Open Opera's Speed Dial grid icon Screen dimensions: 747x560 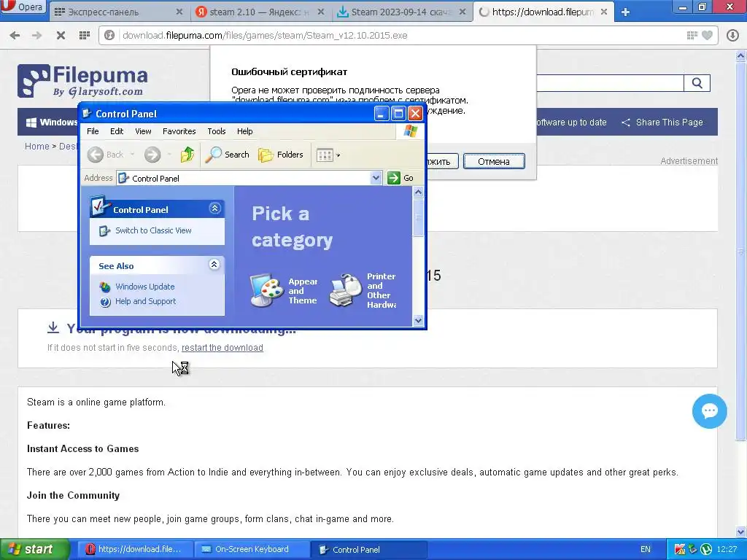pyautogui.click(x=85, y=35)
